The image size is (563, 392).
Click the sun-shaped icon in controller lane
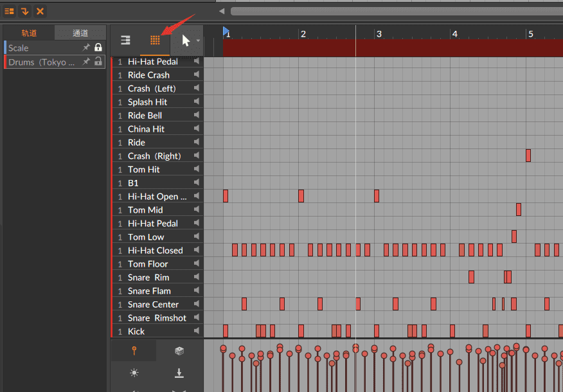point(134,373)
